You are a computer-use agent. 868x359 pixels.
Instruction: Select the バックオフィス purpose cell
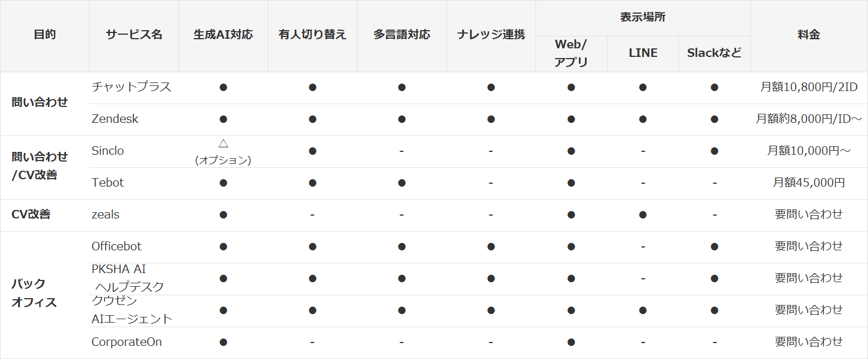tap(34, 293)
